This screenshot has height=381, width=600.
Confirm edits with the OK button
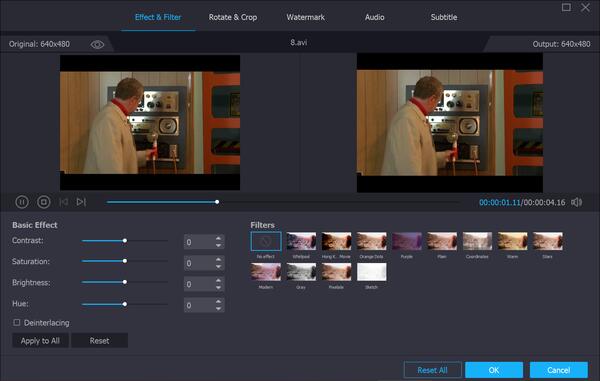tap(494, 370)
